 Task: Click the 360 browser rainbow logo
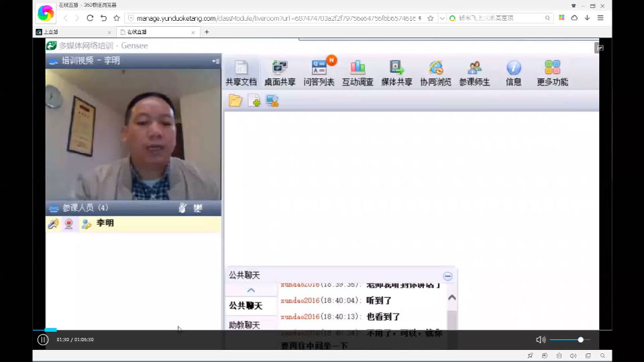coord(46,13)
